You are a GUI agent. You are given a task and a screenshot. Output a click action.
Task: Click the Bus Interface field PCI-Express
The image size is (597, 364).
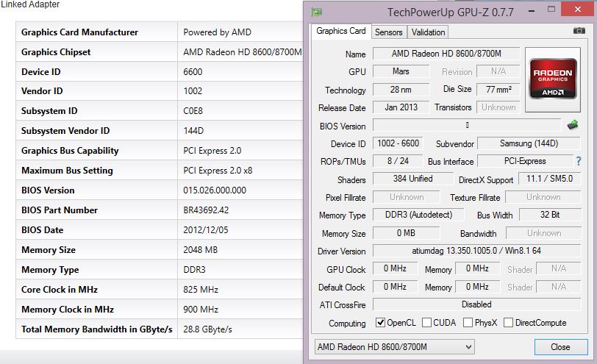(525, 161)
